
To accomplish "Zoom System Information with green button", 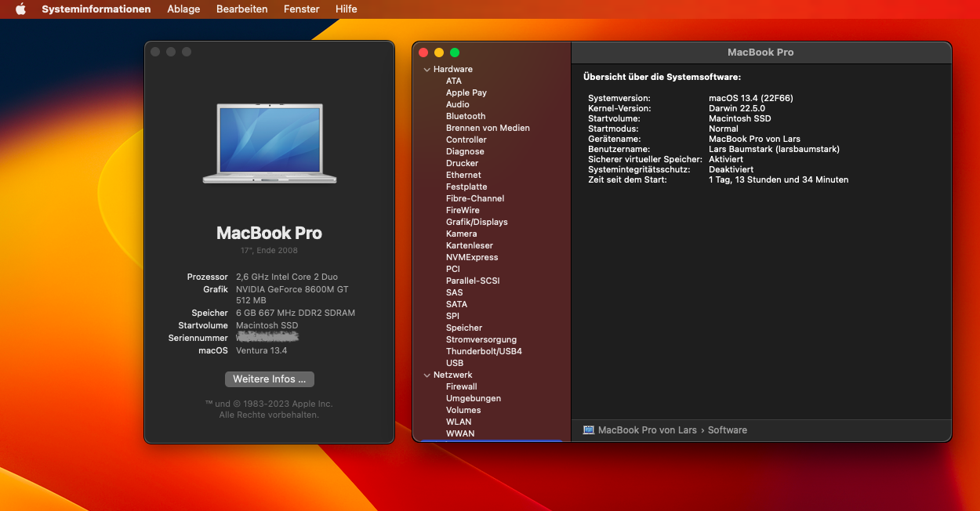I will click(x=455, y=53).
